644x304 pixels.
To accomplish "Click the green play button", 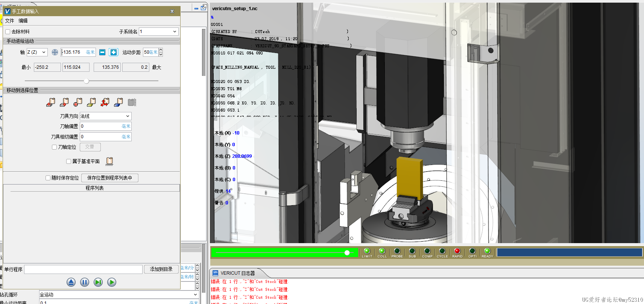I will (x=112, y=282).
